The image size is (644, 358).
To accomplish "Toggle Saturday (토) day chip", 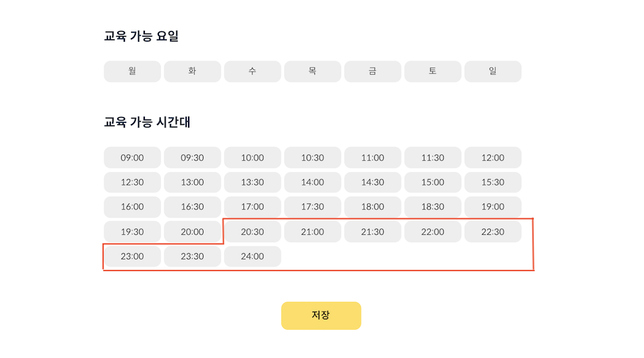I will coord(433,71).
